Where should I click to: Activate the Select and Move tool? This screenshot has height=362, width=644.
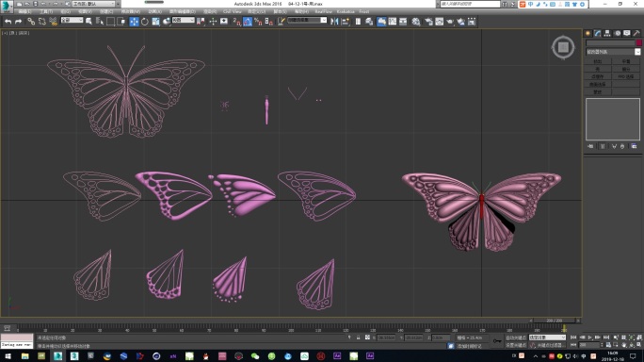tap(134, 22)
